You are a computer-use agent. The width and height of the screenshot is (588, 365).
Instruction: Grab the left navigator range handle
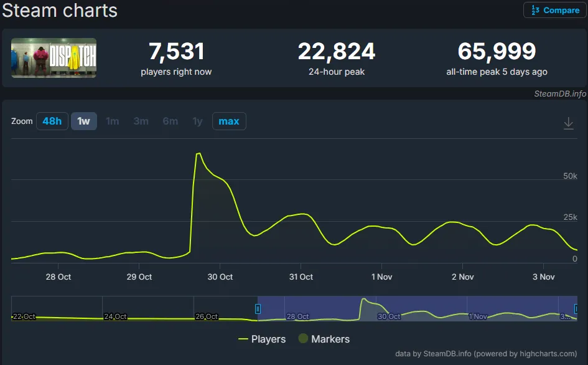(258, 309)
